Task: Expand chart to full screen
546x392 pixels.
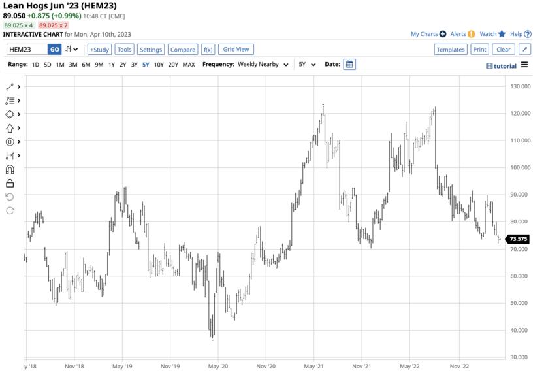Action: pos(524,50)
